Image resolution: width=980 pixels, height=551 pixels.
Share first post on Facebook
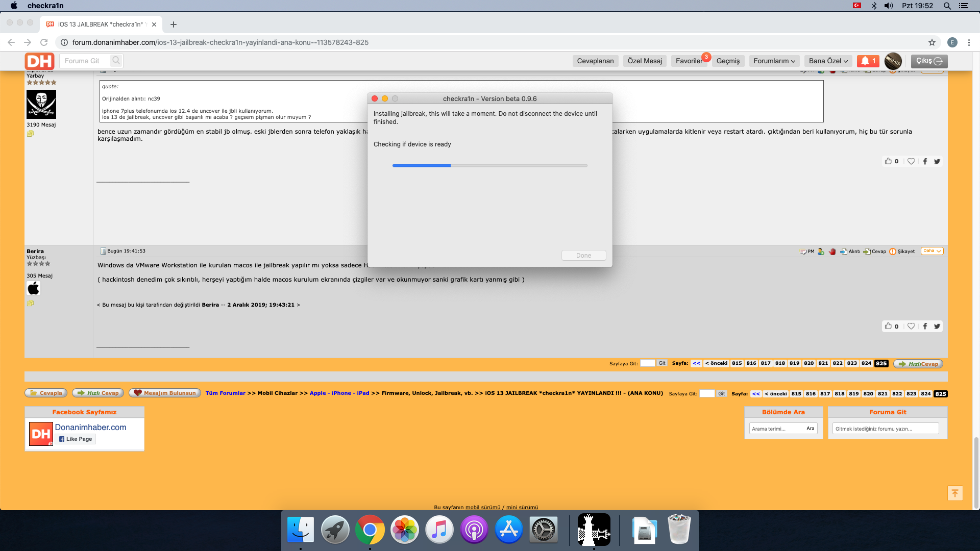click(x=925, y=161)
